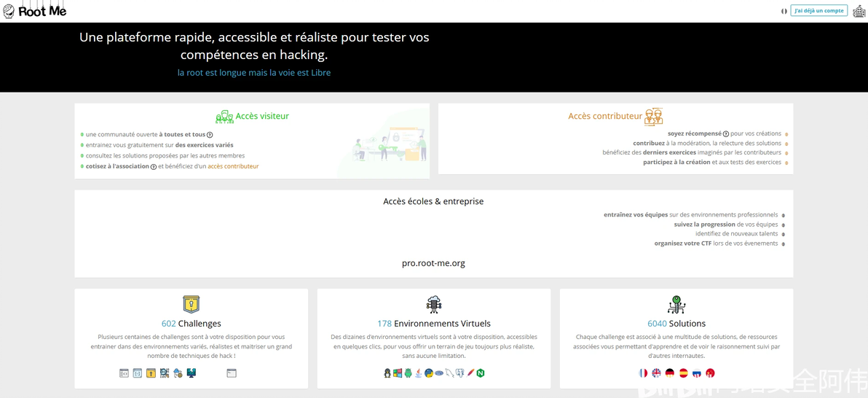Select the Chinese flag

(x=710, y=373)
